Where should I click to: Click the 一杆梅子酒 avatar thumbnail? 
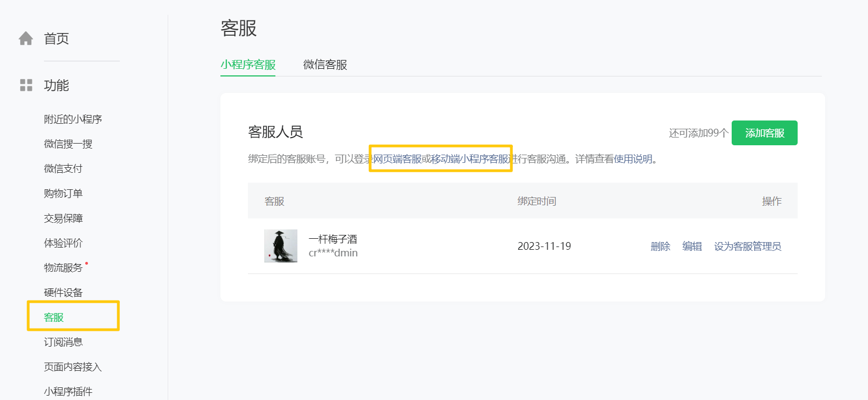click(280, 246)
